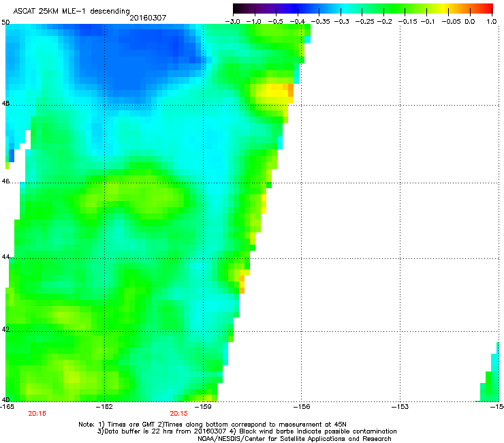This screenshot has width=504, height=443.
Task: Select the latitude label '50'
Action: [5, 22]
